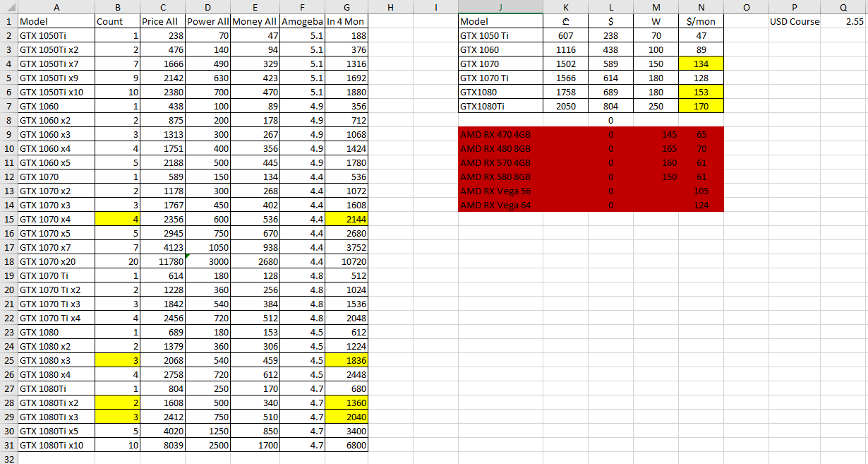The width and height of the screenshot is (868, 464).
Task: Select column header Q
Action: (x=843, y=7)
